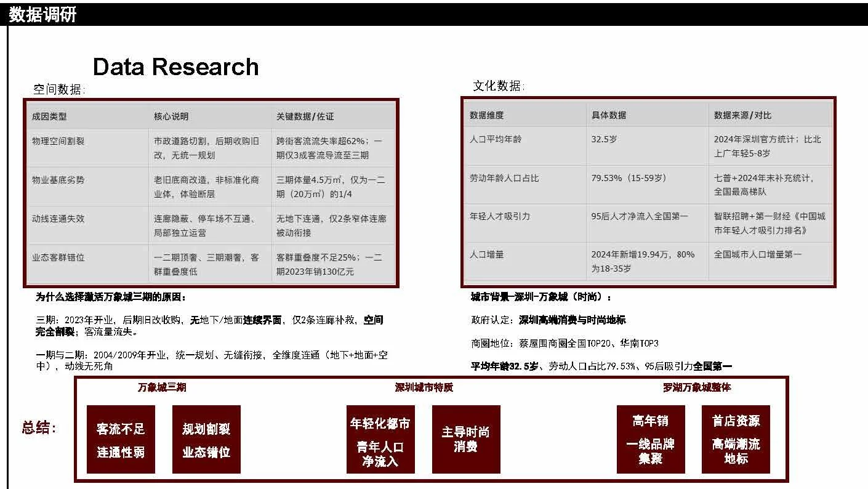Click the 规划割裂 业态错位 box
This screenshot has width=868, height=489.
click(206, 439)
